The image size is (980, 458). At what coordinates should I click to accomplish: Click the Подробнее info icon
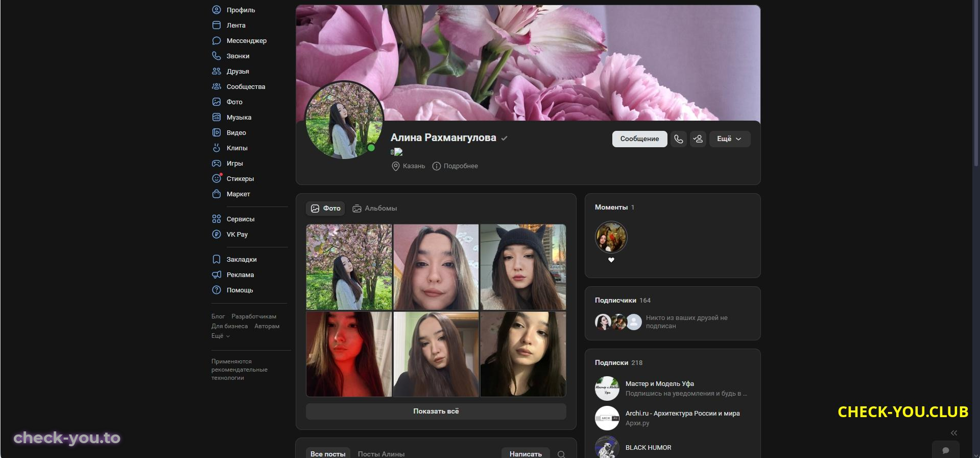[436, 166]
